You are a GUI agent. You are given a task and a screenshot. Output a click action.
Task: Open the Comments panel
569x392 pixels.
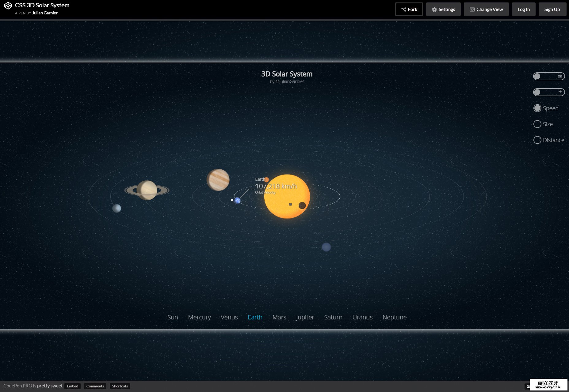click(95, 386)
